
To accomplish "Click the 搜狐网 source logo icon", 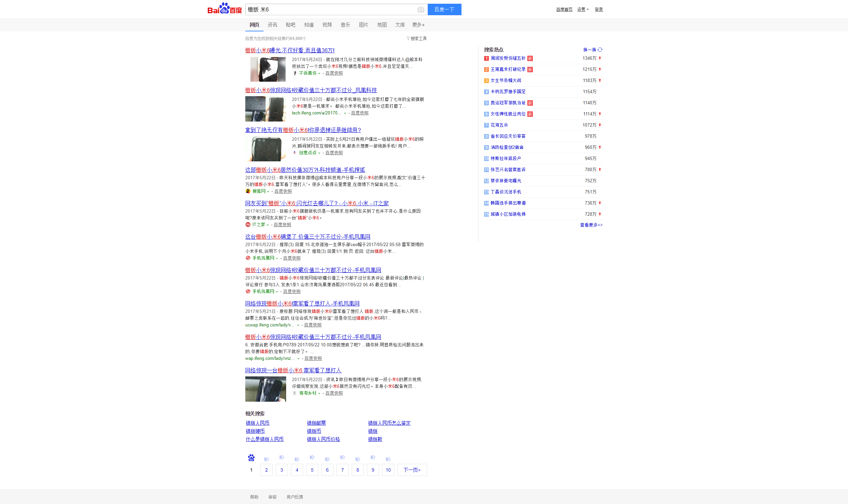I will (248, 191).
